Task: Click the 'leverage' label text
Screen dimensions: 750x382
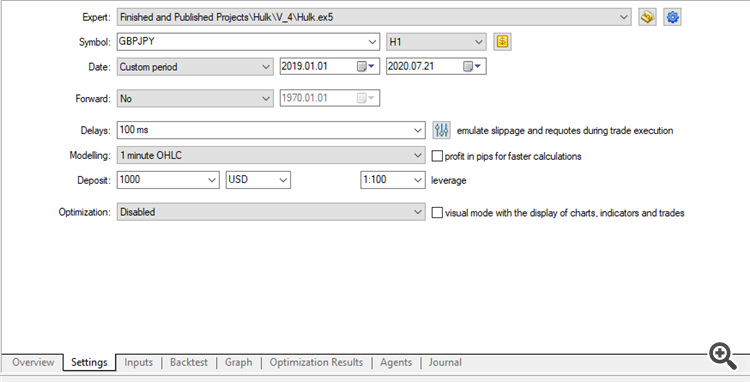Action: tap(449, 181)
